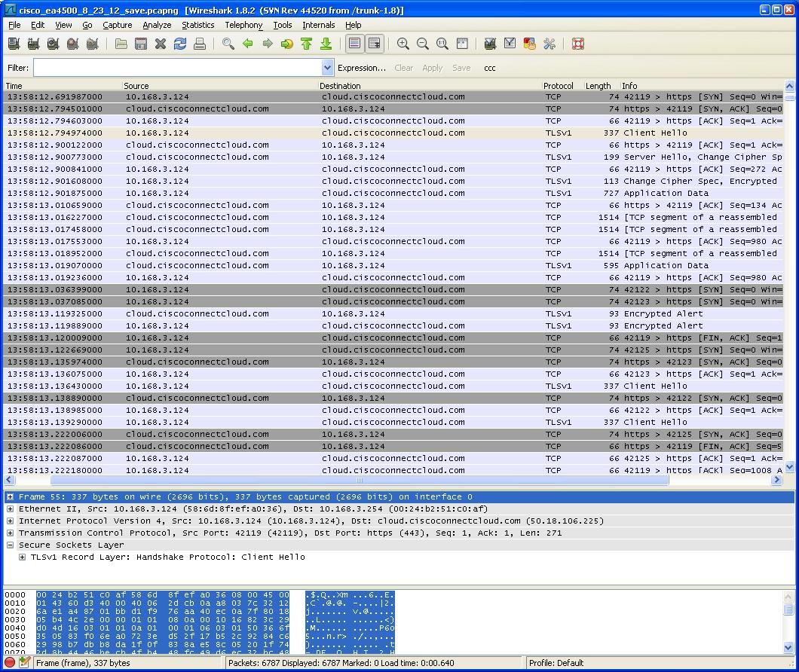This screenshot has height=672, width=799.
Task: Open capture options toolbar icon
Action: coord(34,44)
